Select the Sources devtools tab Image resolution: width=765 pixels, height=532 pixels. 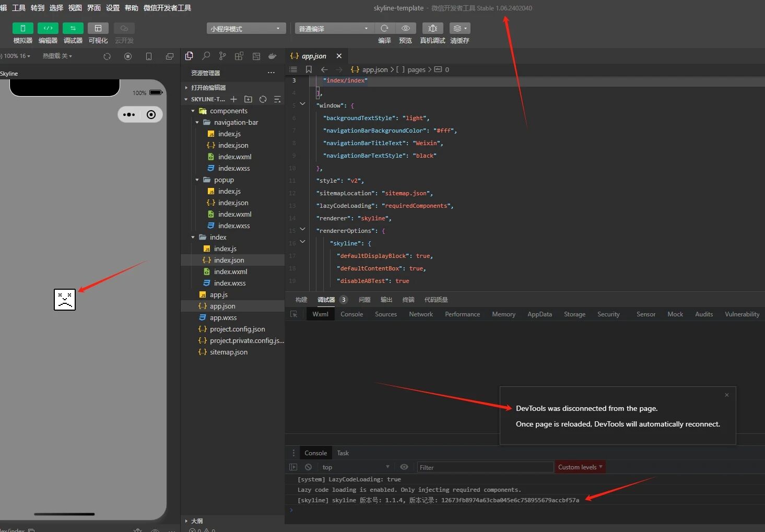pos(386,314)
